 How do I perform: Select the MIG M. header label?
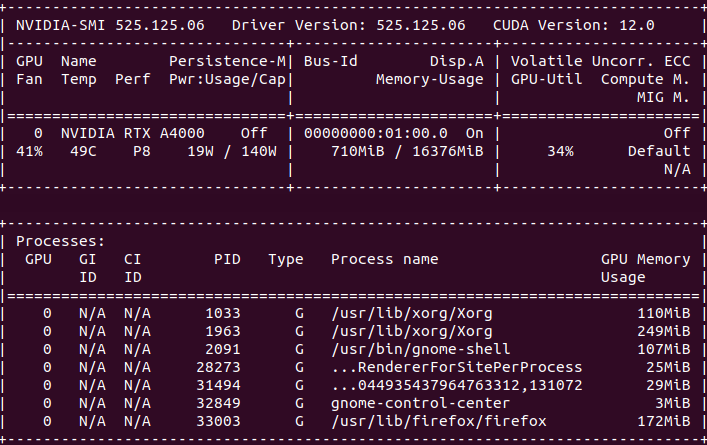coord(664,97)
